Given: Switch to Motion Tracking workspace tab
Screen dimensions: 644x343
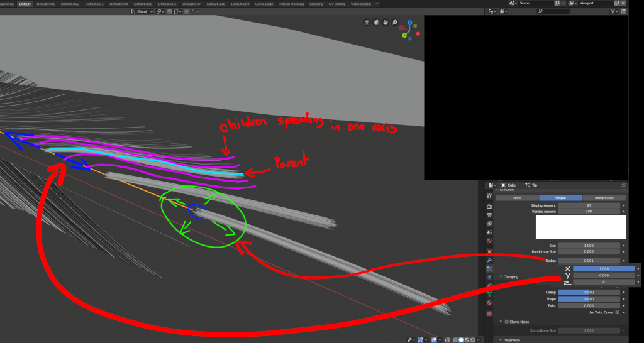Looking at the screenshot, I should point(291,4).
